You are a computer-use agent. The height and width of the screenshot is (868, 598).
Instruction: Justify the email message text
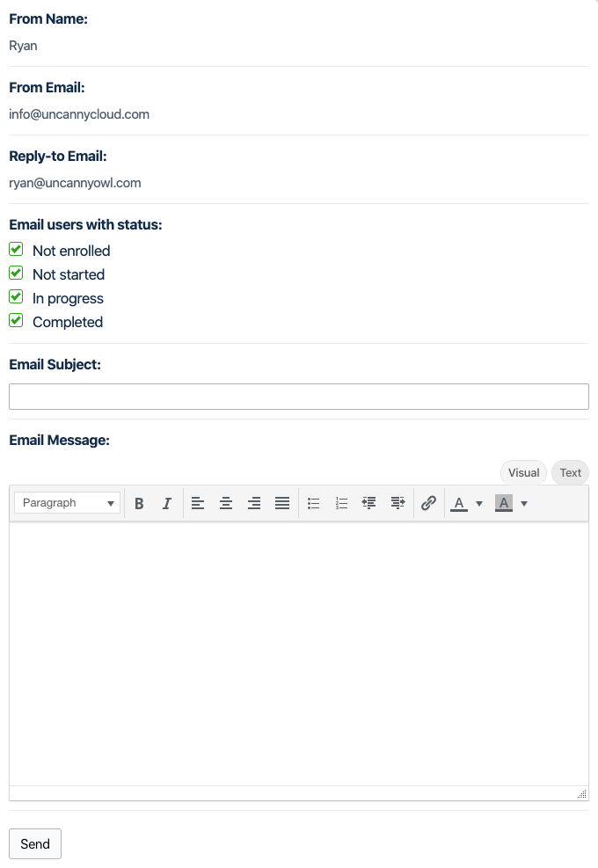pyautogui.click(x=282, y=503)
